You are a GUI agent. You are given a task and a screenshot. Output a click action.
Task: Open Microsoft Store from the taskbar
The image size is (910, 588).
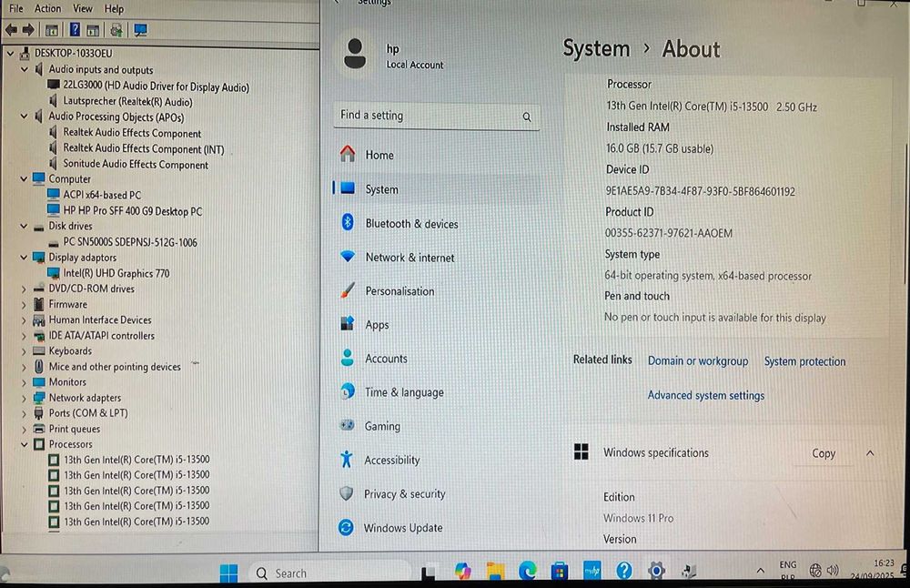point(560,572)
